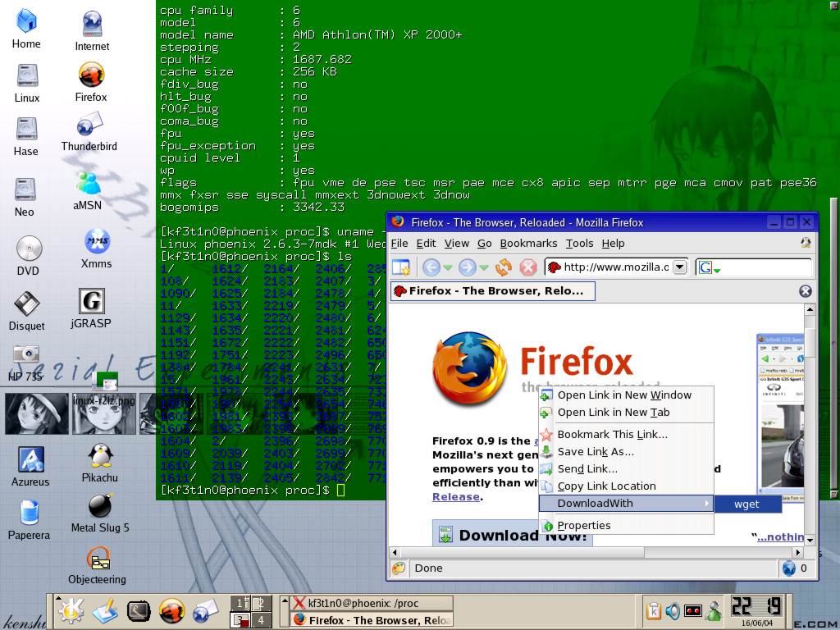This screenshot has width=840, height=630.
Task: Open the Back button history dropdown arrow
Action: click(x=448, y=267)
